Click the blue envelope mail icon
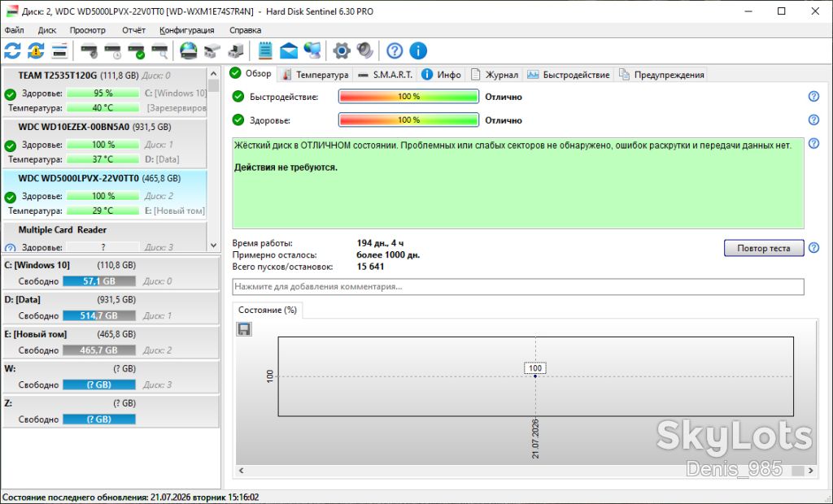 tap(289, 51)
